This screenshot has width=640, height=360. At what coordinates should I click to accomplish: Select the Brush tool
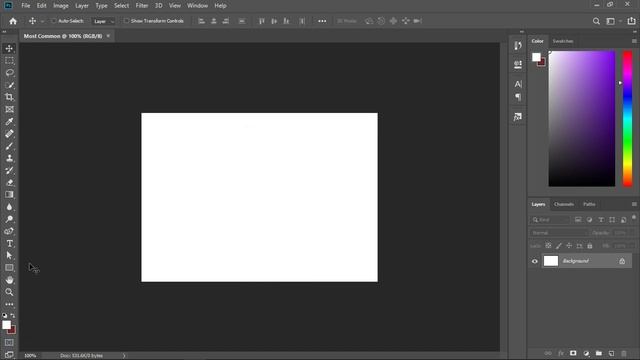[9, 146]
